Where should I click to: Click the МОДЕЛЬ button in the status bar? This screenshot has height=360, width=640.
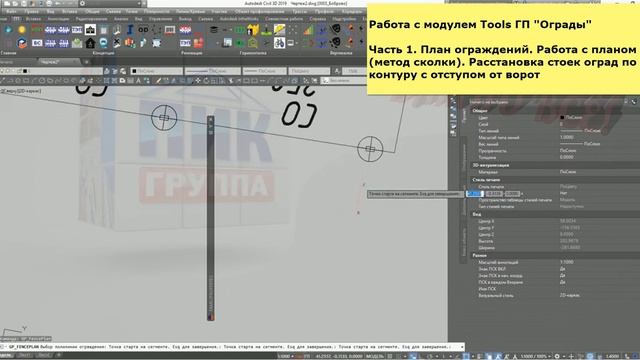[x=374, y=356]
